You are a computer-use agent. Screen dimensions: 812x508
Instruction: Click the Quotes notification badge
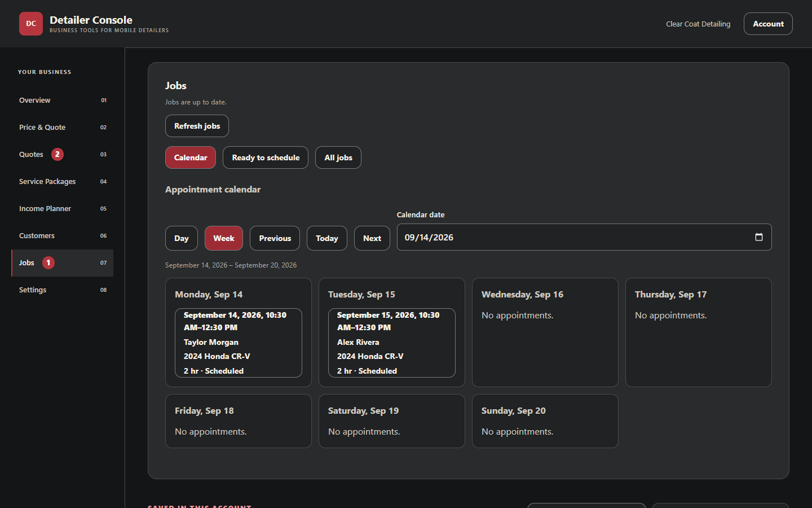coord(58,154)
